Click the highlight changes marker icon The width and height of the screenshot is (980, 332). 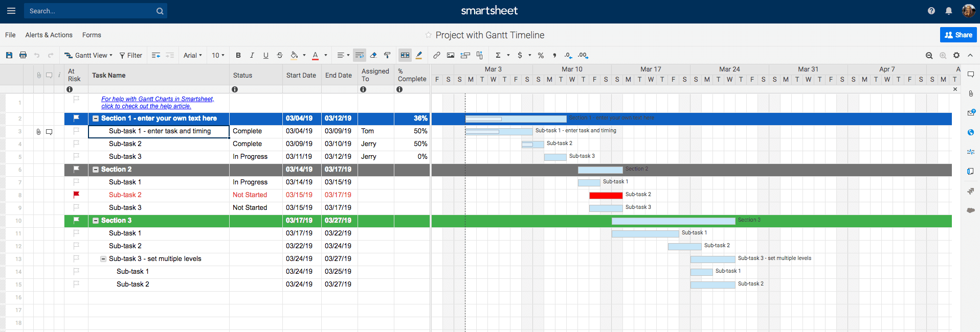click(419, 55)
